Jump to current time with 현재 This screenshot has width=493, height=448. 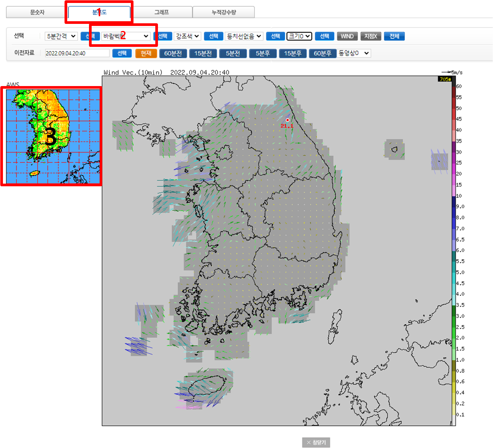pos(146,53)
